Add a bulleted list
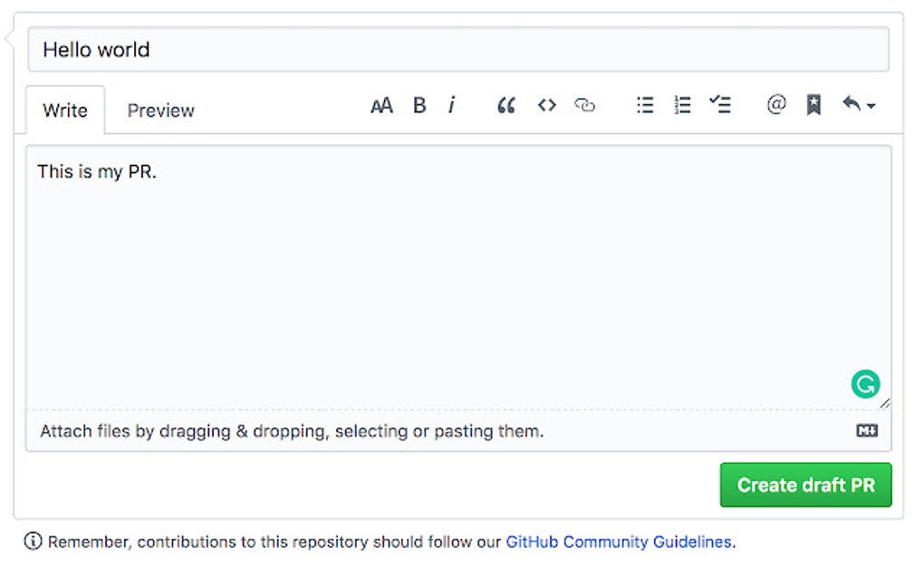The image size is (924, 578). point(644,105)
